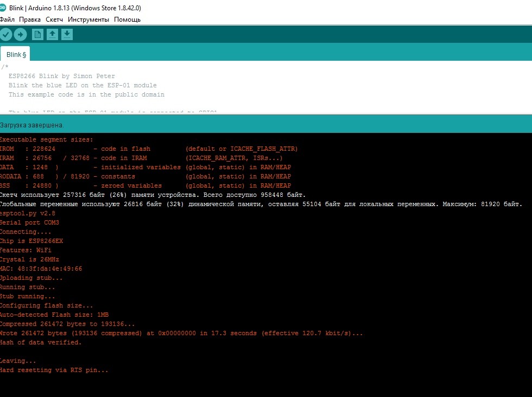Click the Upload (right arrow) button
The height and width of the screenshot is (397, 532).
point(20,35)
